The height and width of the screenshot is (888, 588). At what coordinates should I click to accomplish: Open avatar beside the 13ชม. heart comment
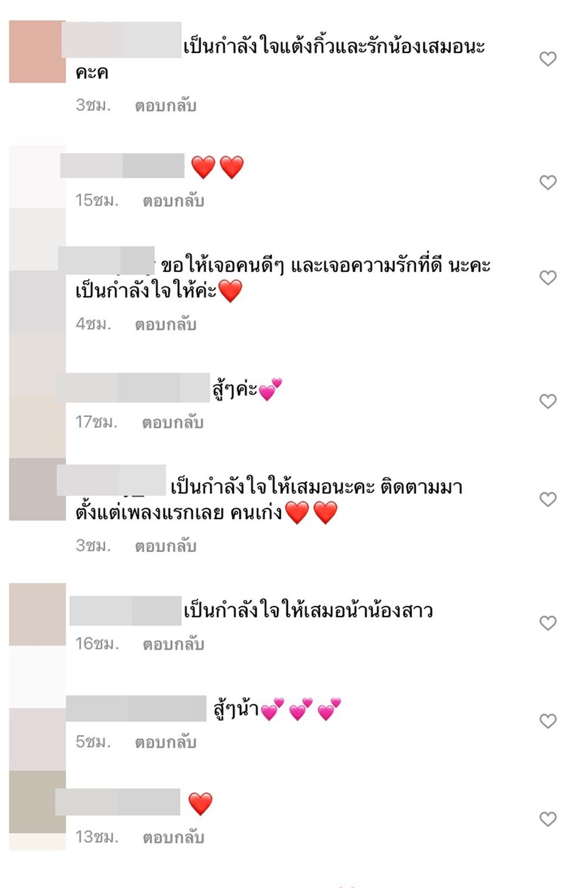click(36, 802)
